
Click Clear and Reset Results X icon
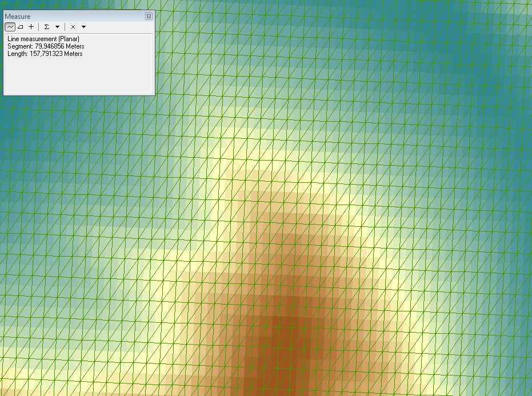coord(73,27)
